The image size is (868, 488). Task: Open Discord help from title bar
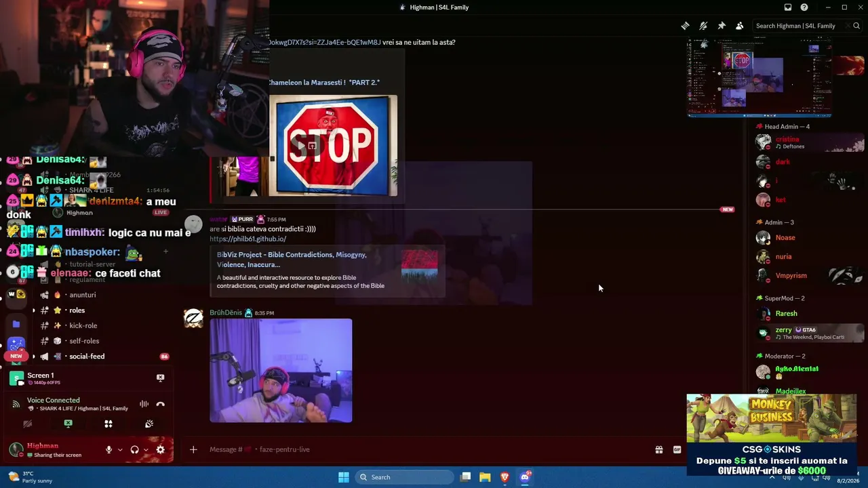click(x=804, y=7)
